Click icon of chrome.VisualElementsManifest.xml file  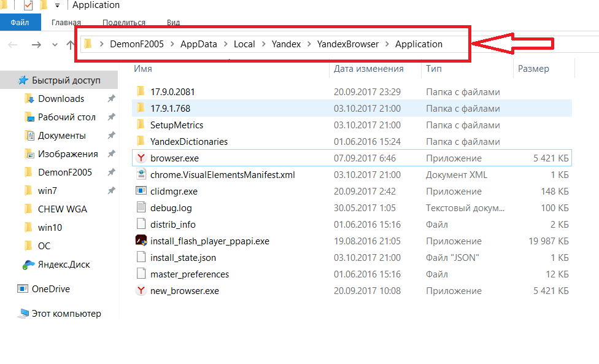(141, 174)
